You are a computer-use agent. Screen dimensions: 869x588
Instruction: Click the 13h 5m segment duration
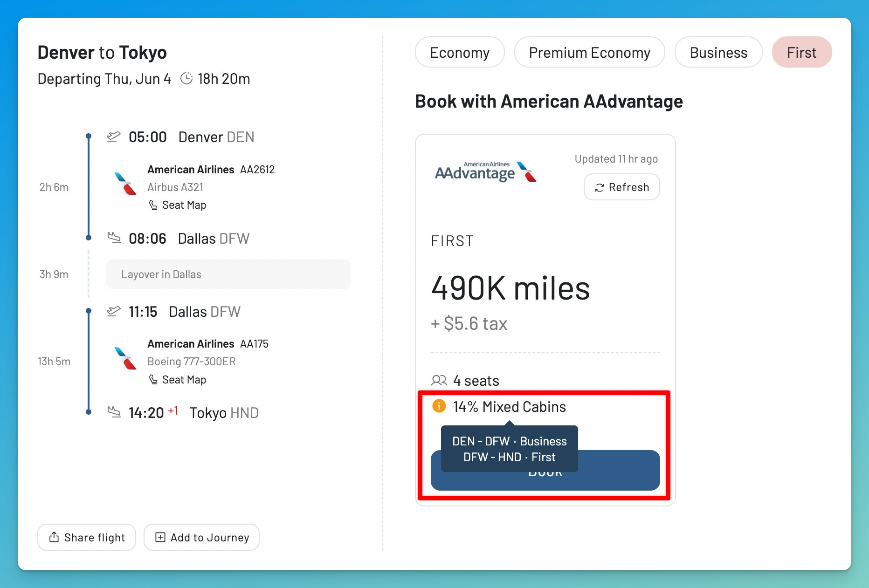coord(54,362)
